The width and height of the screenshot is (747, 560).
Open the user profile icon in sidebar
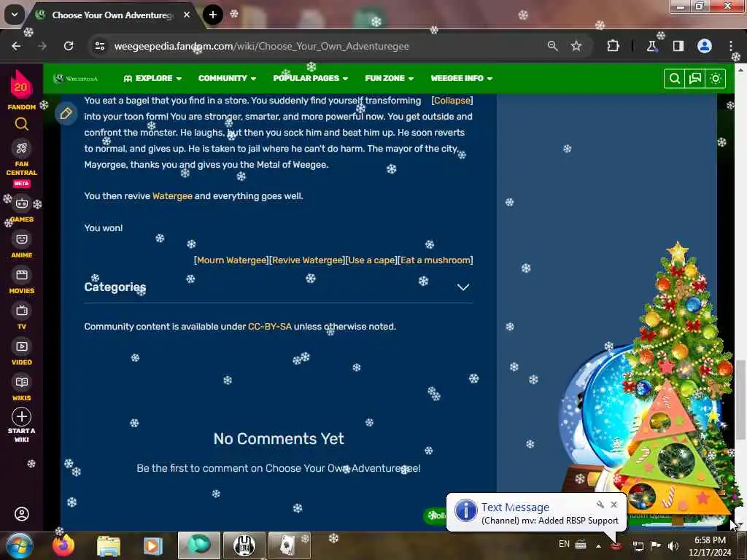(21, 514)
